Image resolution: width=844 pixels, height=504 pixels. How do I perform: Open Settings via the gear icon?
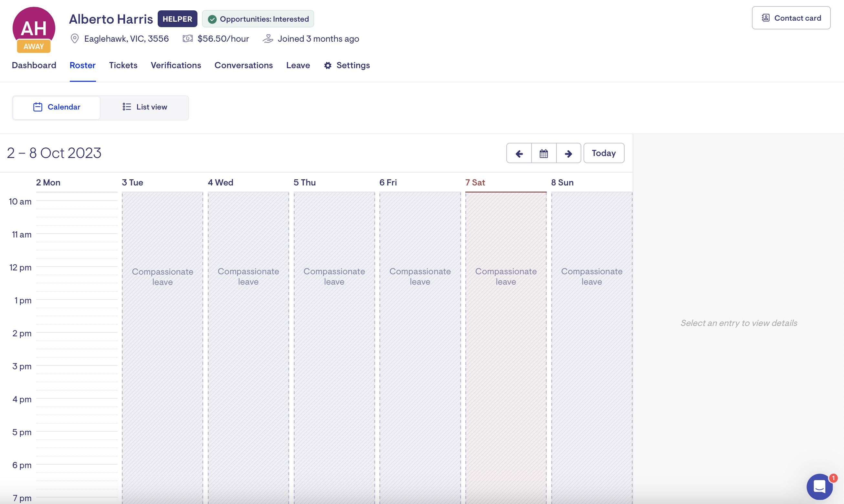[x=327, y=65]
